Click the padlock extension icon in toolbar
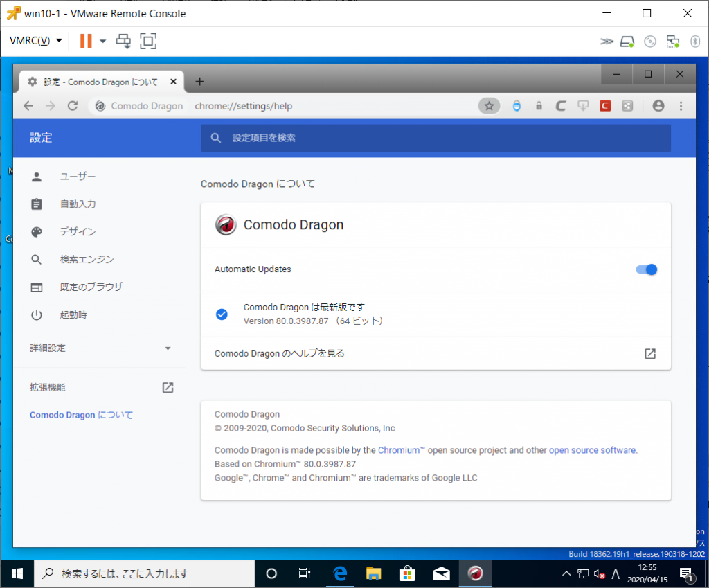Screen dimensions: 709x588 (x=539, y=106)
